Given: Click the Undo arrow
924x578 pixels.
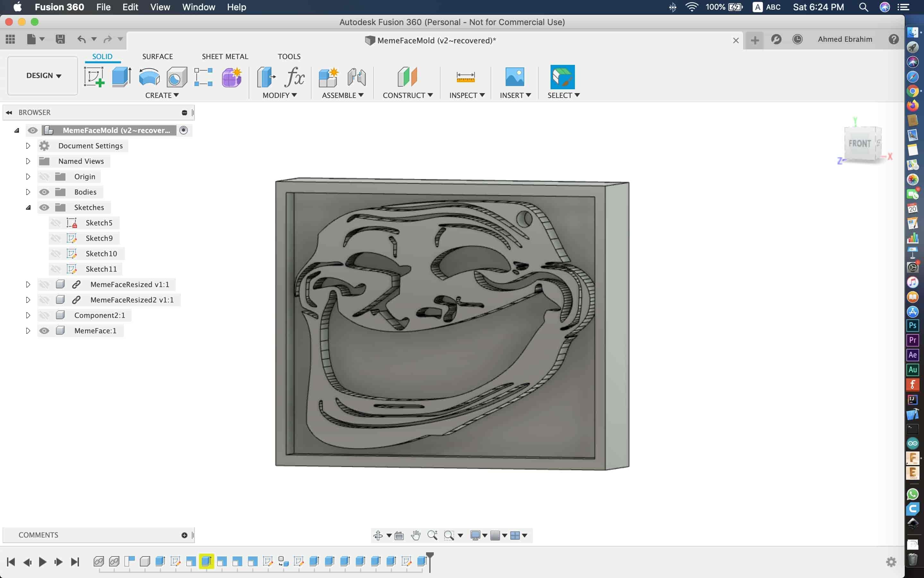Looking at the screenshot, I should 81,39.
